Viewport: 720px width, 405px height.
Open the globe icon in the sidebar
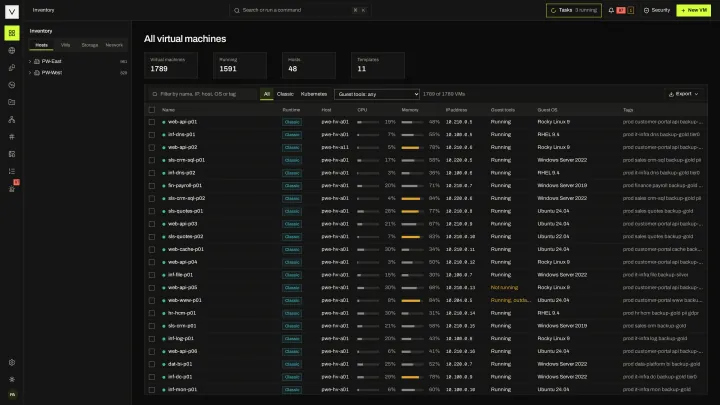12,51
